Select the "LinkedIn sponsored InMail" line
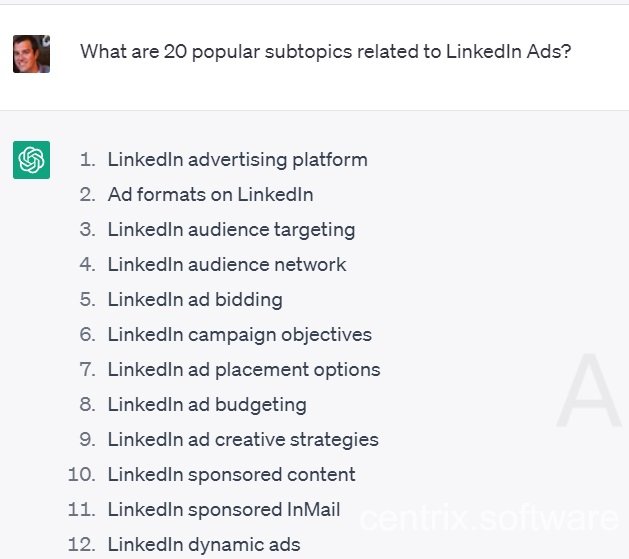The image size is (629, 559). coord(224,510)
